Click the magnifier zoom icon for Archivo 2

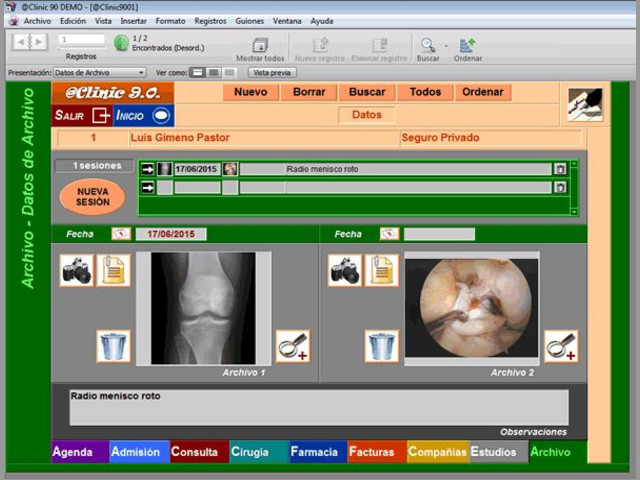point(561,346)
